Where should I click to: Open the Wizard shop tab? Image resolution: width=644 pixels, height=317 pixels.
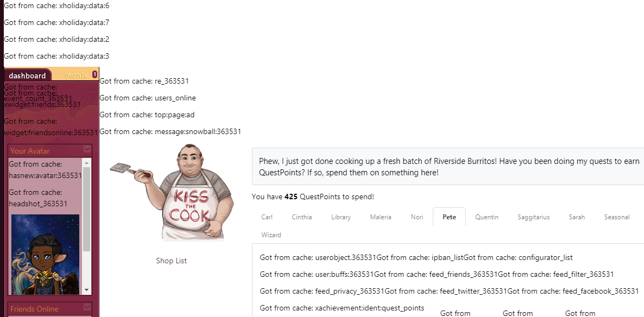coord(271,235)
